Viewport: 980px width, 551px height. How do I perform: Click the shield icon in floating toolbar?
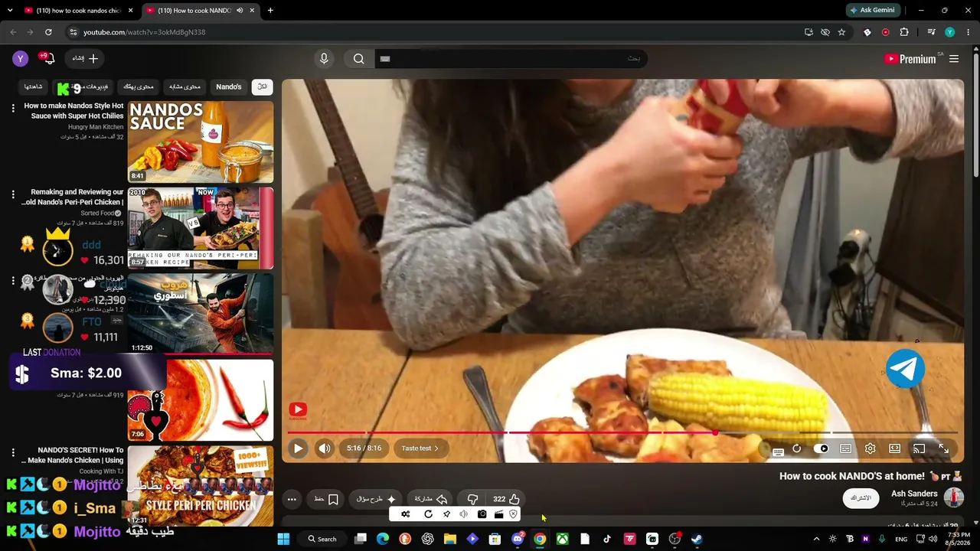click(513, 514)
